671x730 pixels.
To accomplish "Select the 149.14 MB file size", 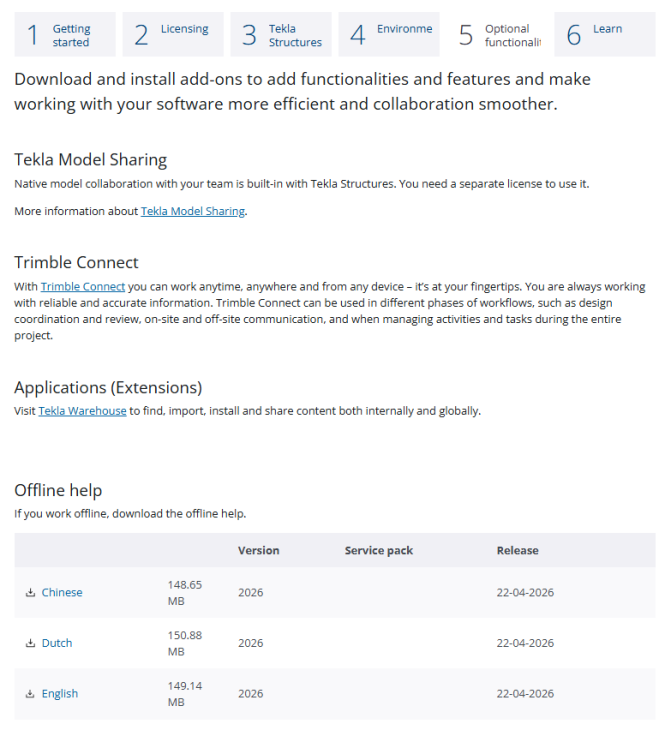I will click(x=185, y=694).
